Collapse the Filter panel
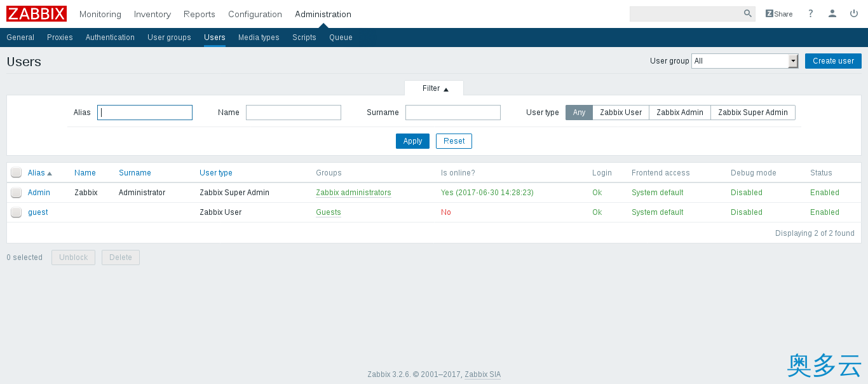 click(435, 88)
